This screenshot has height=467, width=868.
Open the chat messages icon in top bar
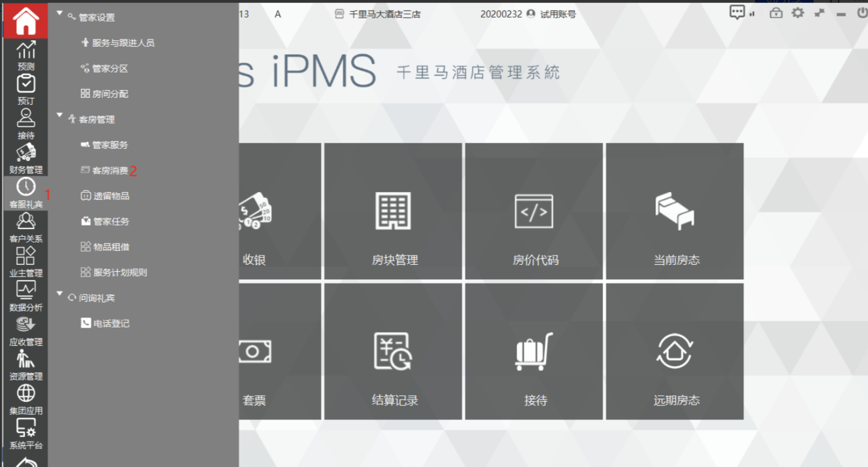point(737,13)
